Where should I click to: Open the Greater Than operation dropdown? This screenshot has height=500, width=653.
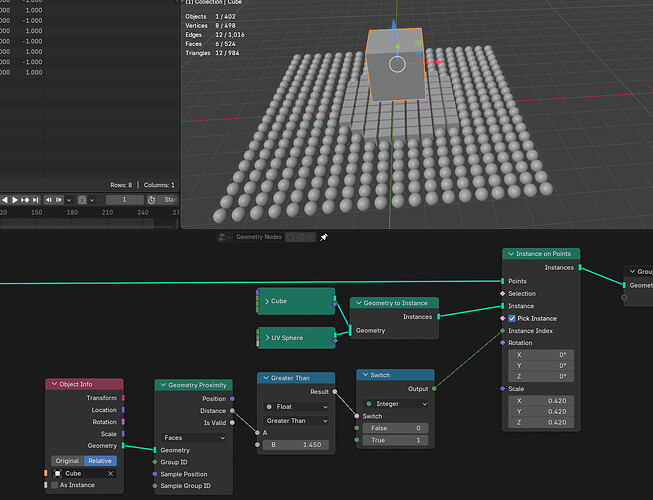tap(296, 421)
